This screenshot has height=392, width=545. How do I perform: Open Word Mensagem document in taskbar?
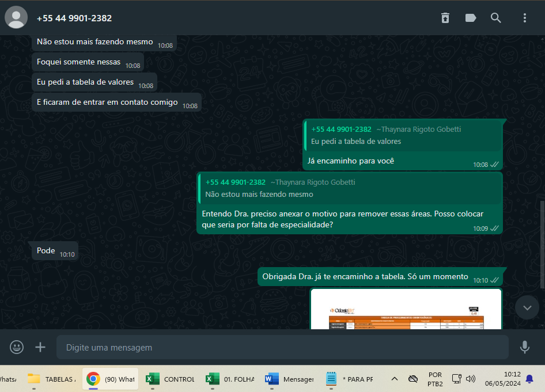(x=290, y=379)
